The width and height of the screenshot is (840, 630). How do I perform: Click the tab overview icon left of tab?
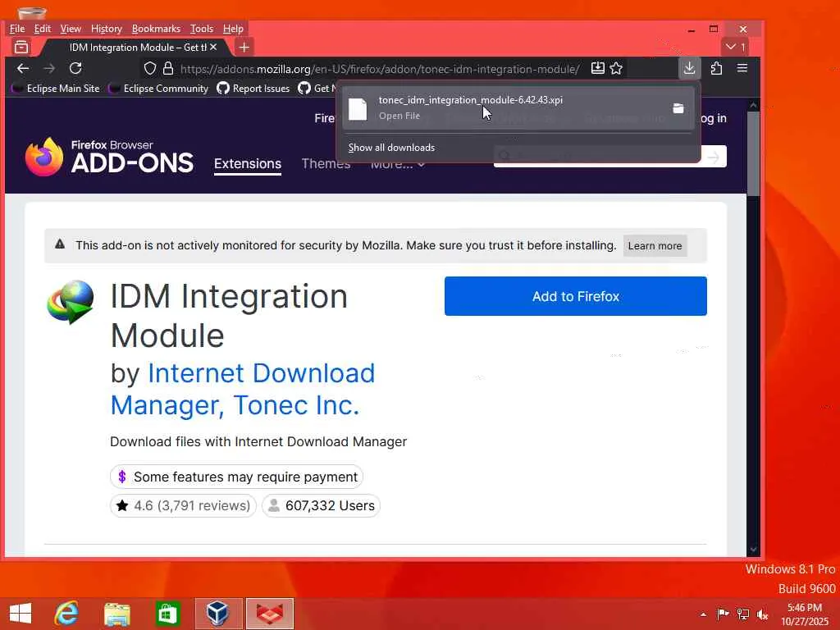pos(21,47)
